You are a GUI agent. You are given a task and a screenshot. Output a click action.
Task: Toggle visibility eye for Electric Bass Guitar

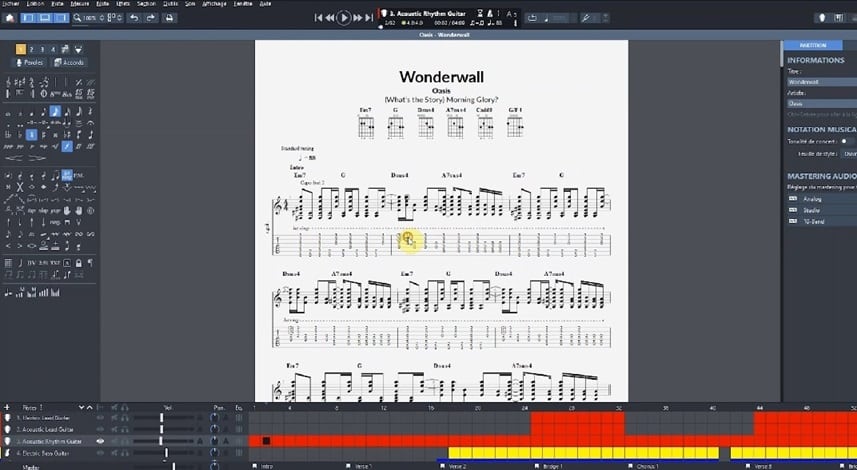point(100,453)
